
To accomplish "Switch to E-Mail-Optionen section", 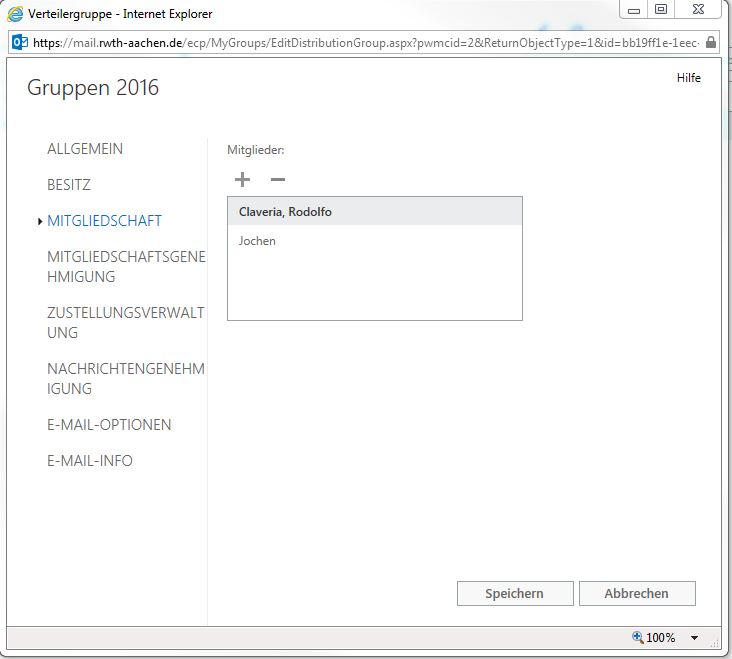I will (109, 425).
